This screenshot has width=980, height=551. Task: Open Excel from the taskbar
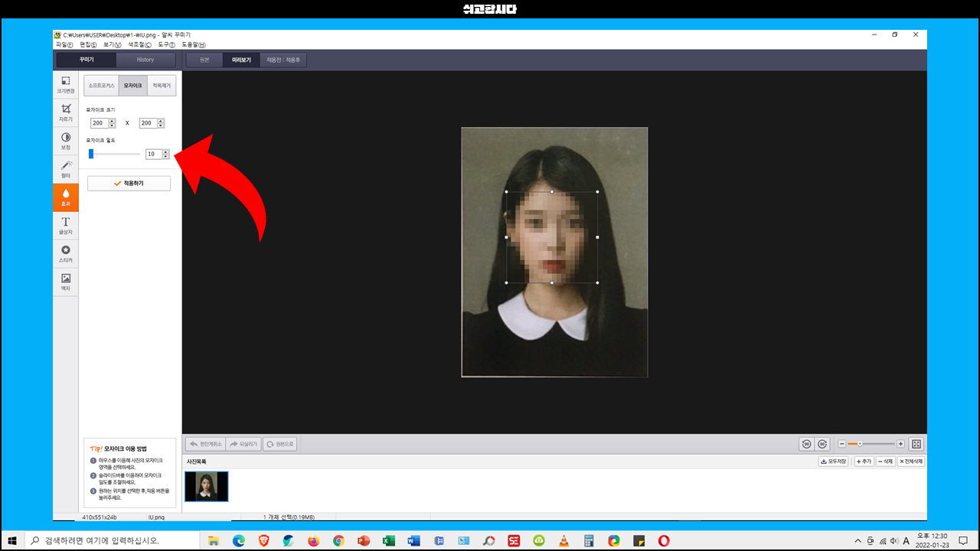(x=388, y=540)
